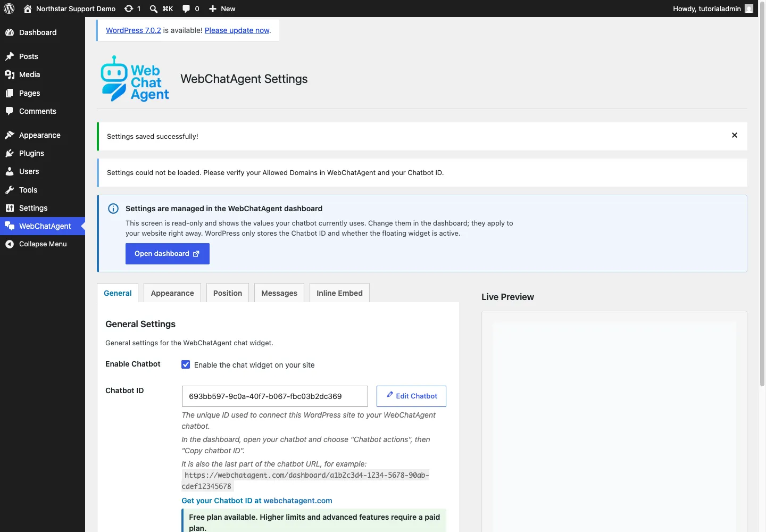Screen dimensions: 766x532
Task: Click the tutorialadmin avatar icon
Action: coord(749,9)
